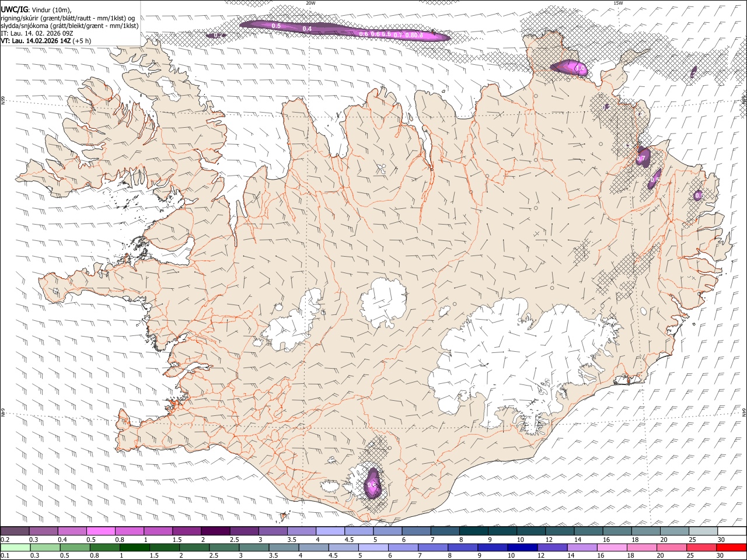
Task: Select the upper legend swatch starting at 1.5
Action: click(x=187, y=531)
